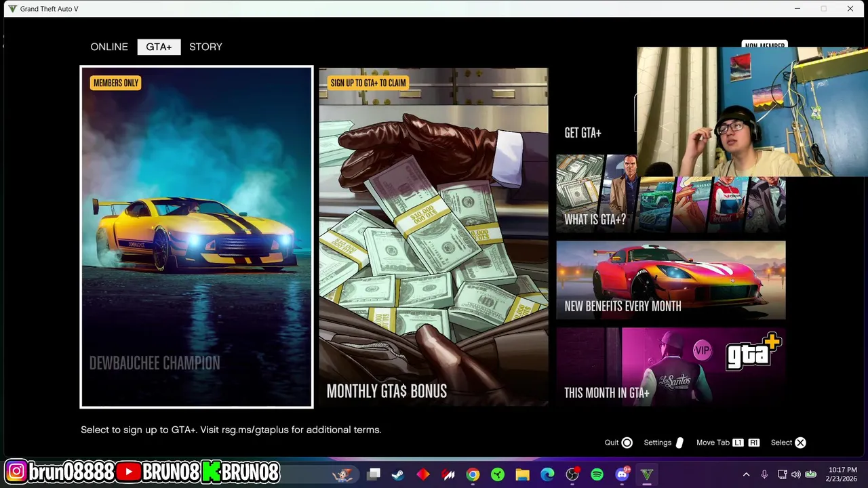Screen dimensions: 868x488
Task: Open Google Chrome from the taskbar
Action: [473, 474]
